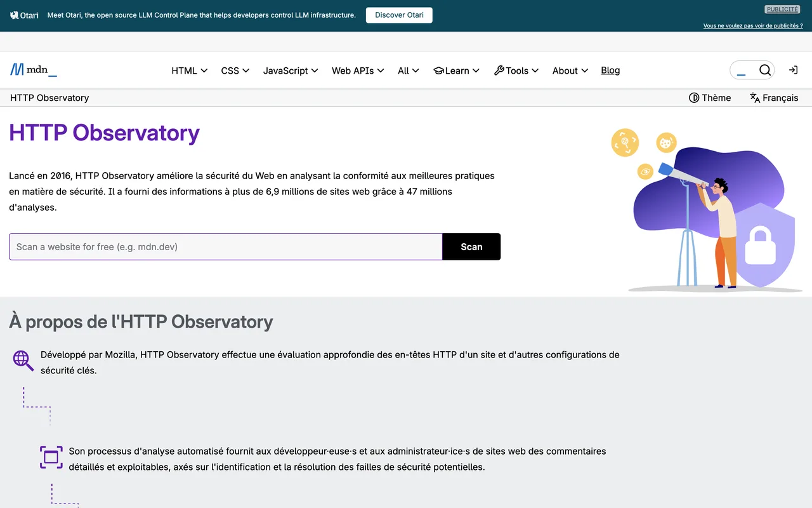Viewport: 812px width, 508px height.
Task: Click the 'Meet Otari, the open source LLM' ad text
Action: point(202,15)
